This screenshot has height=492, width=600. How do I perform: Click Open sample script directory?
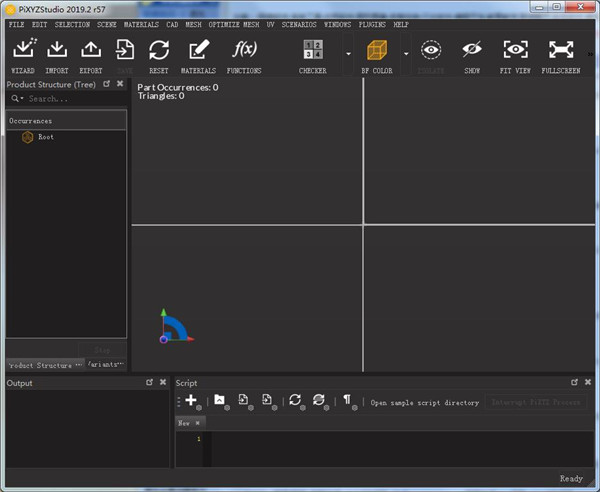[424, 403]
